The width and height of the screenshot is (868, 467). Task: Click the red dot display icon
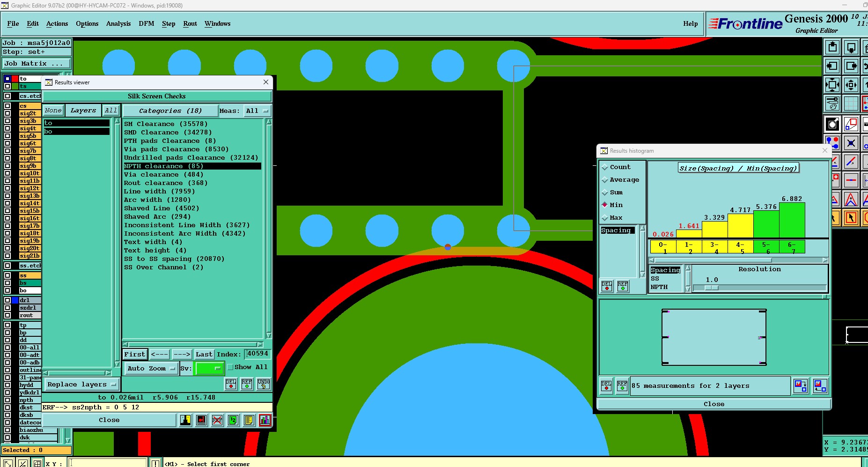pyautogui.click(x=201, y=420)
